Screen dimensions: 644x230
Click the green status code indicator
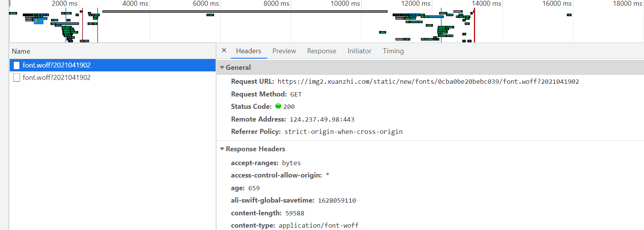(x=278, y=106)
